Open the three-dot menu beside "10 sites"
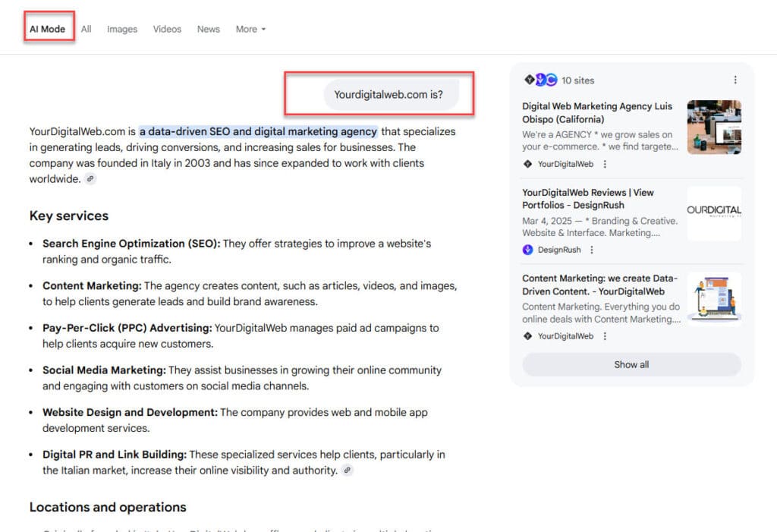Image resolution: width=777 pixels, height=532 pixels. 735,80
